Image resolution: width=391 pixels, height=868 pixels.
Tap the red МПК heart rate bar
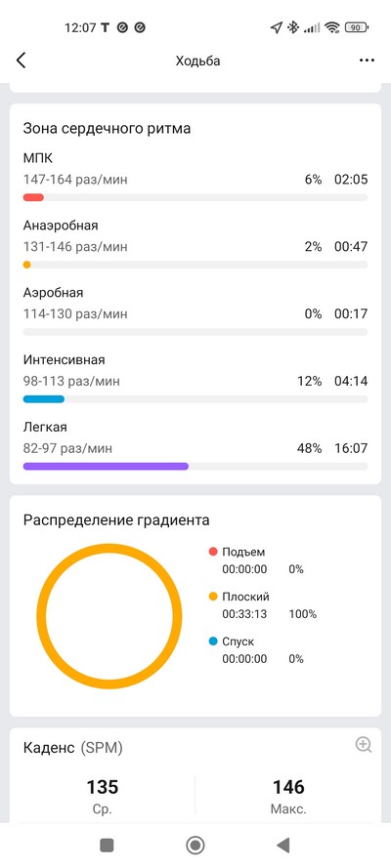point(33,197)
